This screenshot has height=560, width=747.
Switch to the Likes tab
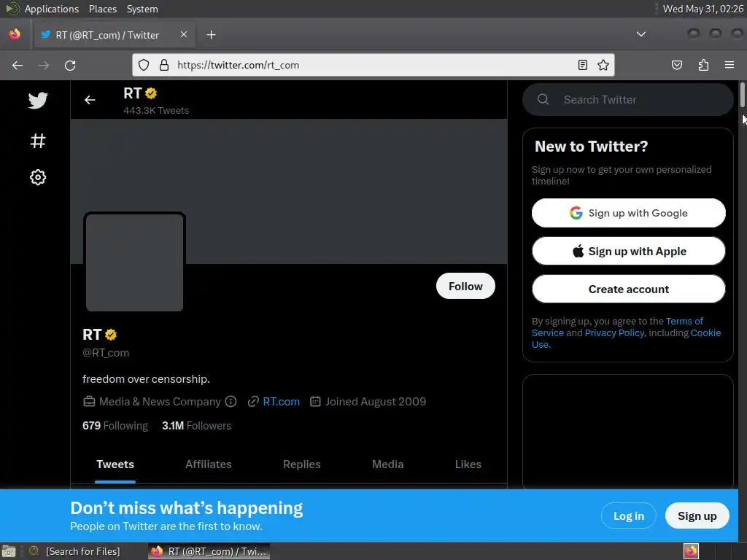(x=468, y=464)
